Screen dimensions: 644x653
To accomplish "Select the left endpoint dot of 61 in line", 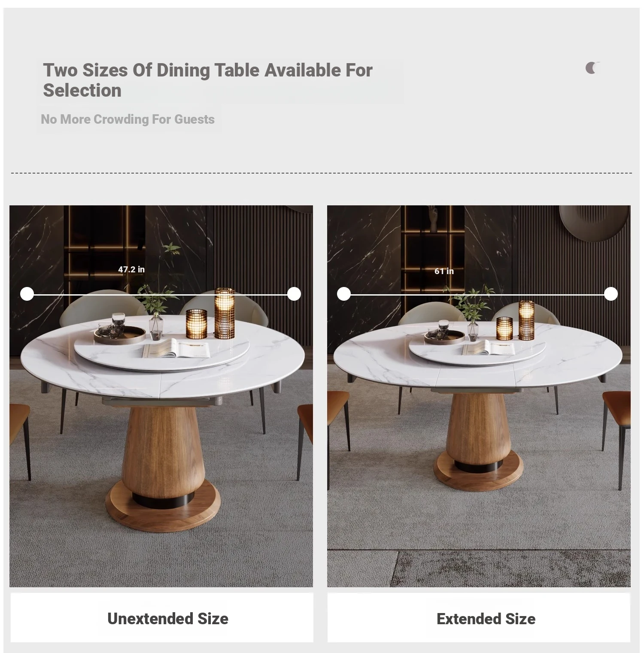I will pyautogui.click(x=344, y=294).
